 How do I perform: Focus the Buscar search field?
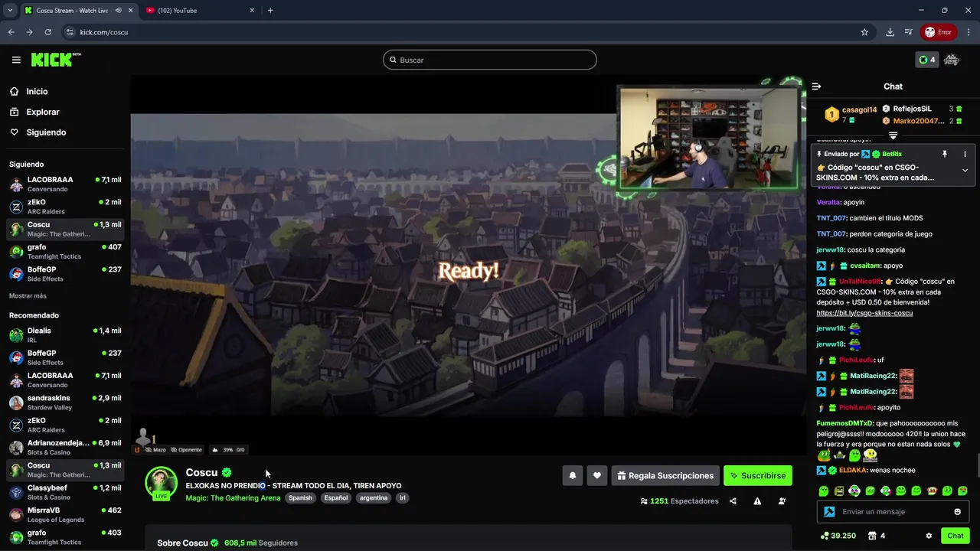[490, 60]
